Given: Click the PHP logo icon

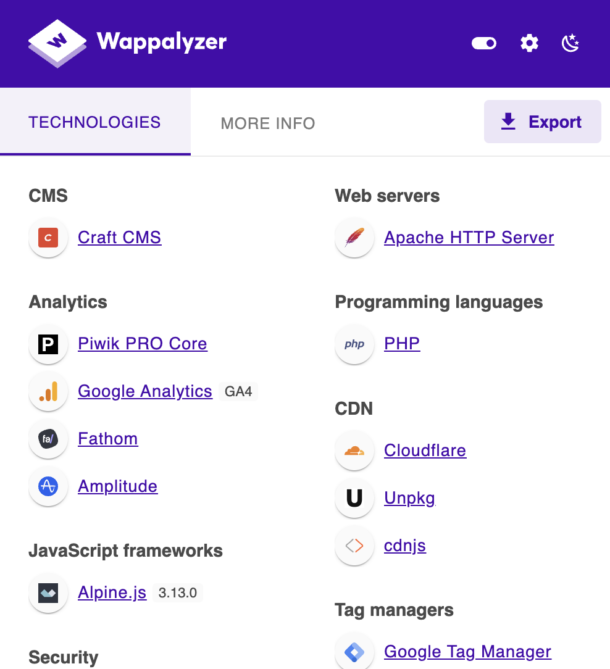Looking at the screenshot, I should 354,344.
